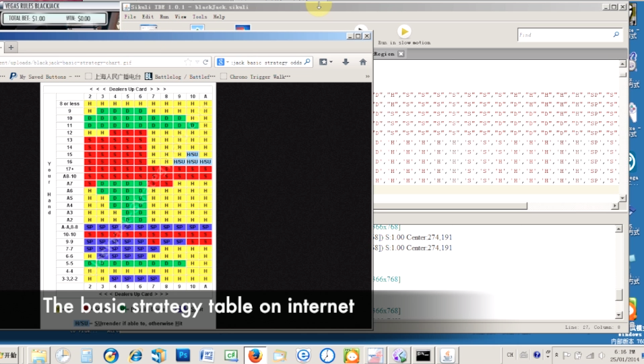Open Sikuli IDE Edit menu

click(x=148, y=17)
